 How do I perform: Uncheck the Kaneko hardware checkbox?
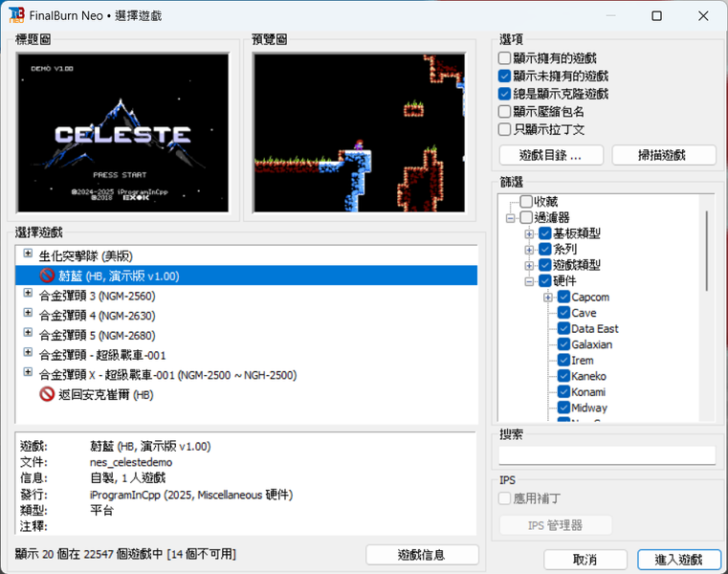tap(563, 376)
